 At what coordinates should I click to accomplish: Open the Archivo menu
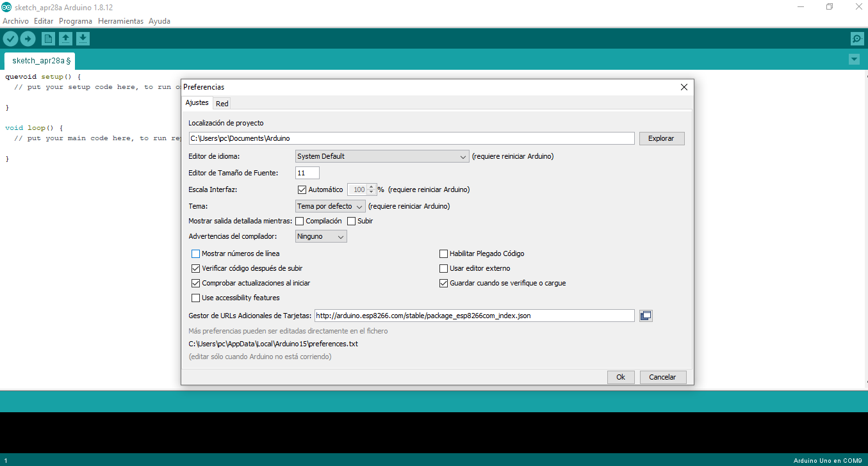[16, 21]
